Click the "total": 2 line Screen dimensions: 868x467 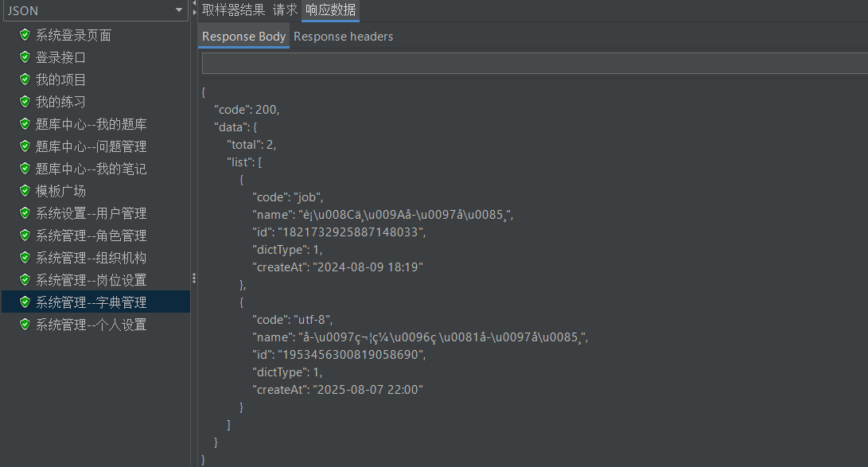tap(251, 145)
